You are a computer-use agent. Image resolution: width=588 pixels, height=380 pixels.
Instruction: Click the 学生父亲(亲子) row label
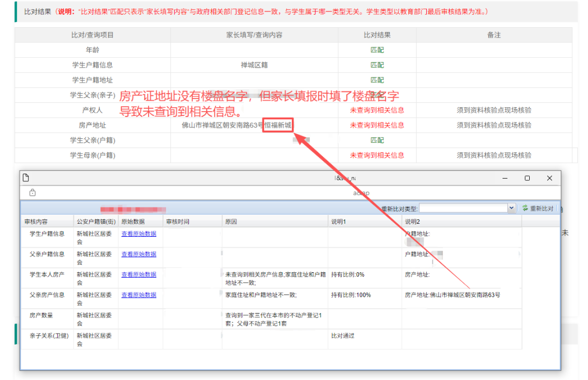click(92, 95)
